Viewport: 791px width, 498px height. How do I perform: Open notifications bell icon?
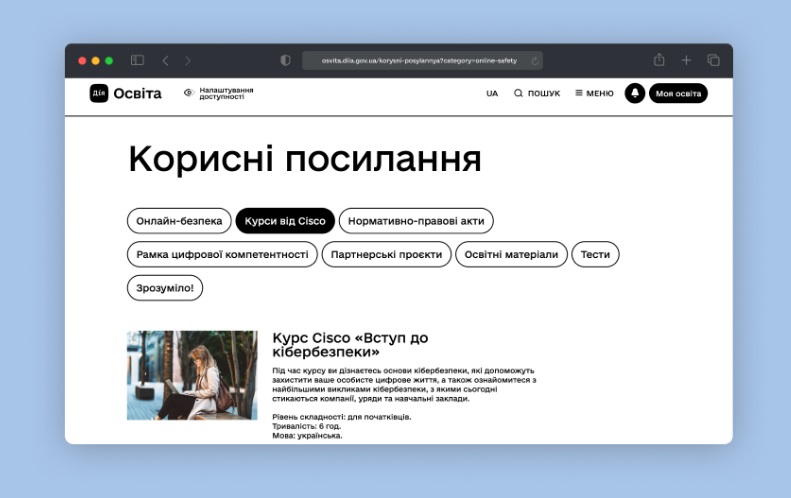click(634, 93)
